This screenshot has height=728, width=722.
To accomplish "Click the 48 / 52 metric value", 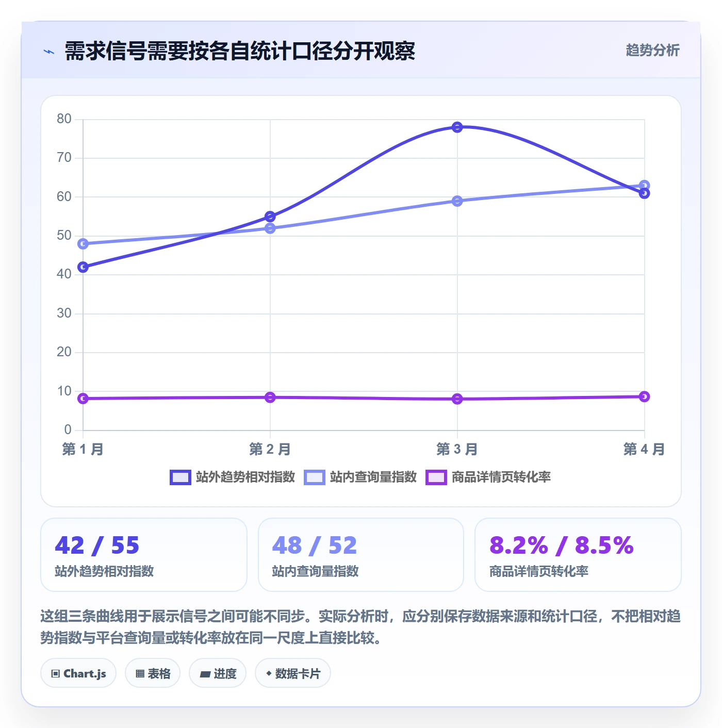I will click(x=315, y=545).
